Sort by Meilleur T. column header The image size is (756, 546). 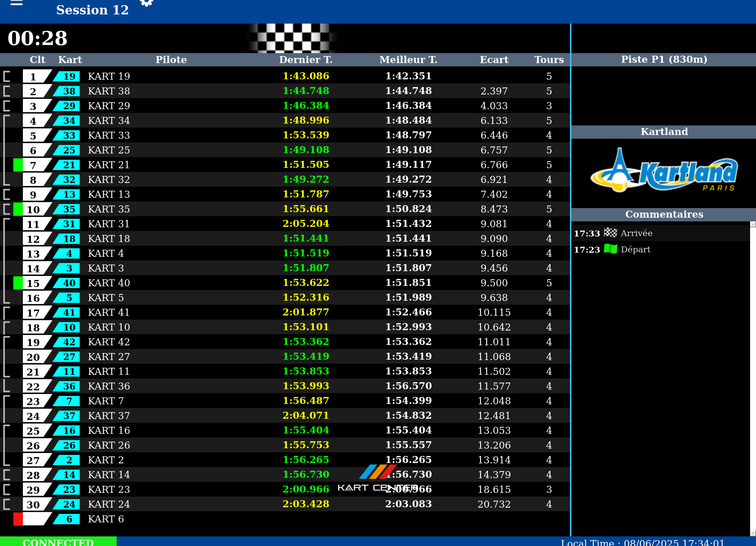coord(408,60)
